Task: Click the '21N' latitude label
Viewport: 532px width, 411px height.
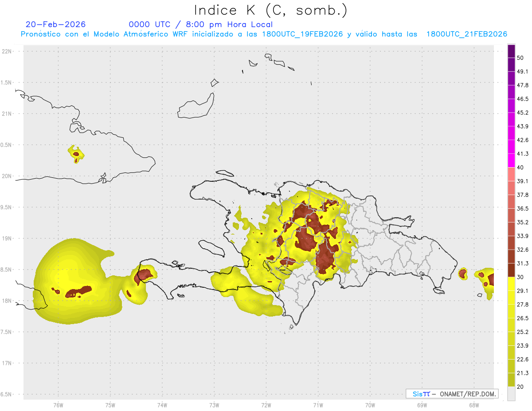Action: pyautogui.click(x=7, y=114)
